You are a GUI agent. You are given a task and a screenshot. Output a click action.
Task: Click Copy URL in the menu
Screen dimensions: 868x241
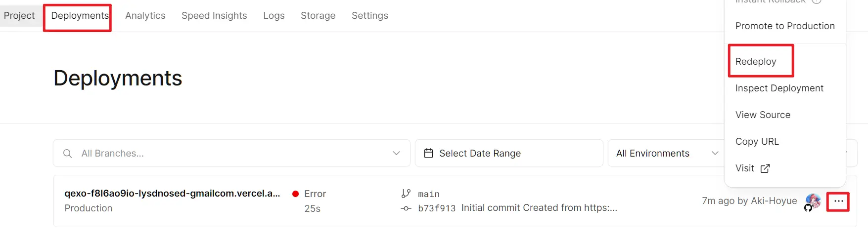coord(757,141)
